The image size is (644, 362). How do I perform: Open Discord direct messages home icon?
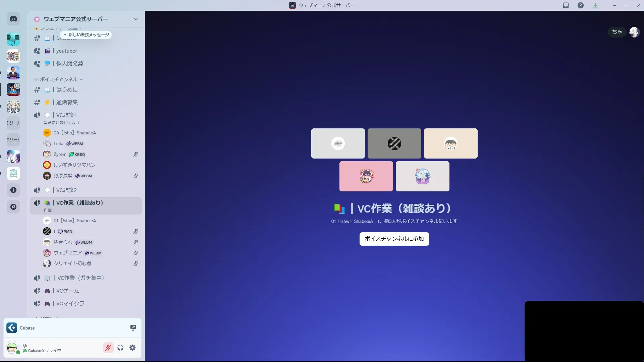tap(13, 19)
